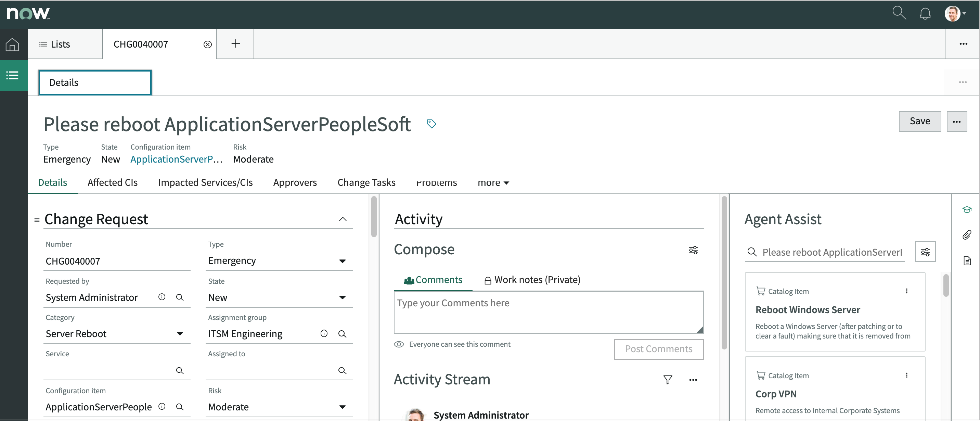Look up the Configuration item field
Screen dimensions: 980x421
click(180, 407)
